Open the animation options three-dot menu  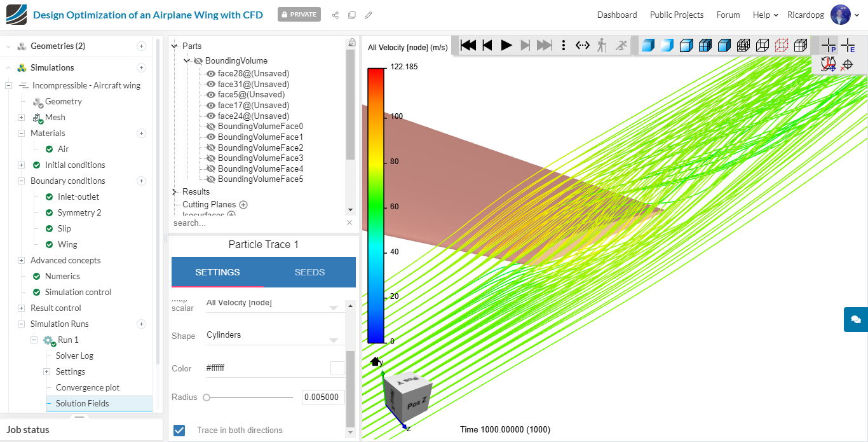point(564,45)
